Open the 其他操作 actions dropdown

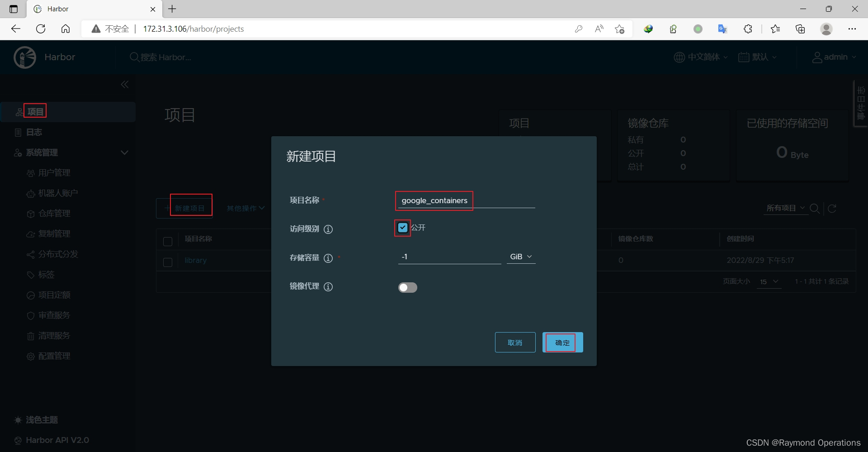[245, 208]
